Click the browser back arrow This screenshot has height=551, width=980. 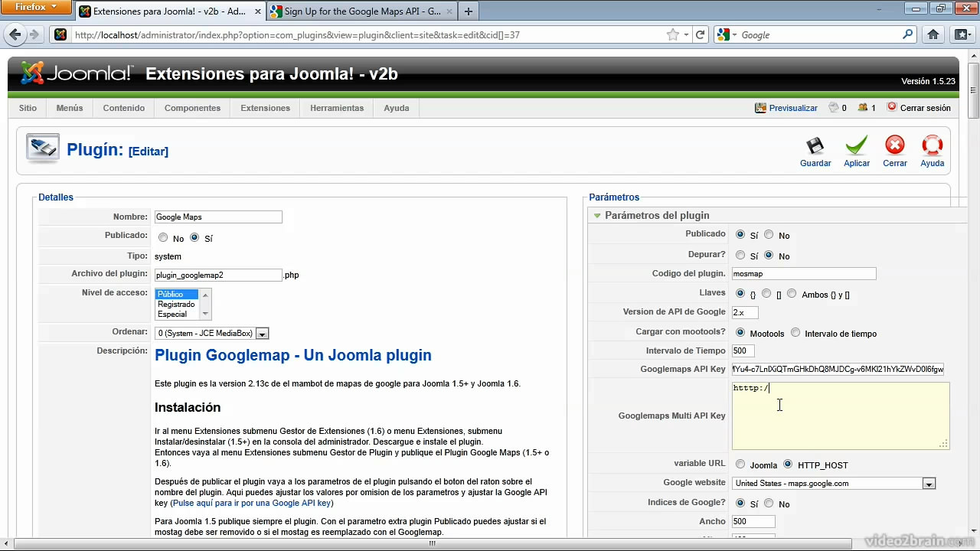pyautogui.click(x=15, y=34)
